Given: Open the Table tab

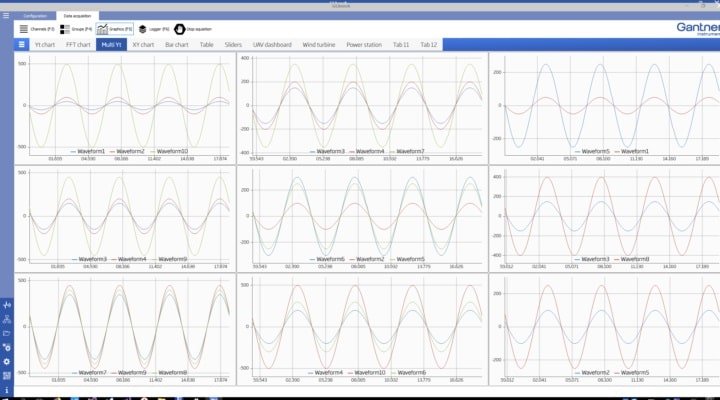Looking at the screenshot, I should coord(206,45).
